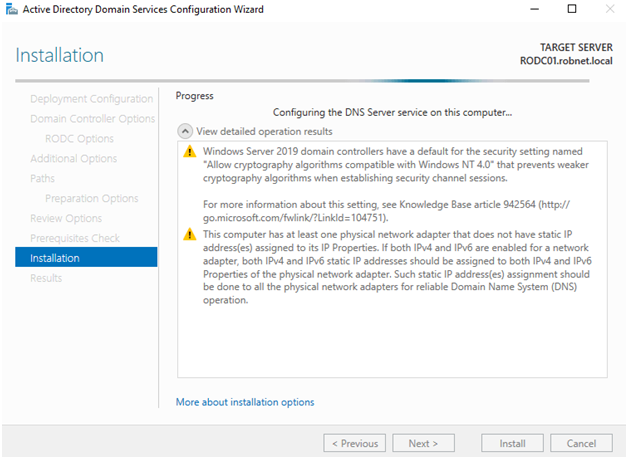Select the highlighted Installation step

point(86,257)
